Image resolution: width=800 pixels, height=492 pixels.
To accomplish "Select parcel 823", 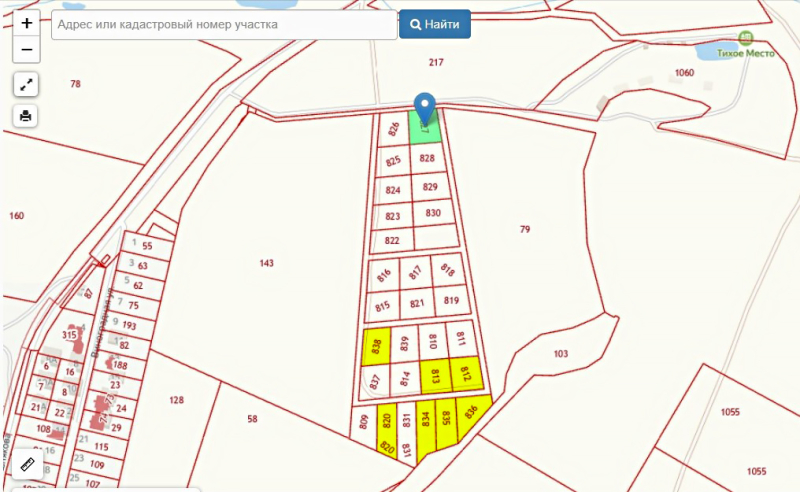I will coord(392,216).
